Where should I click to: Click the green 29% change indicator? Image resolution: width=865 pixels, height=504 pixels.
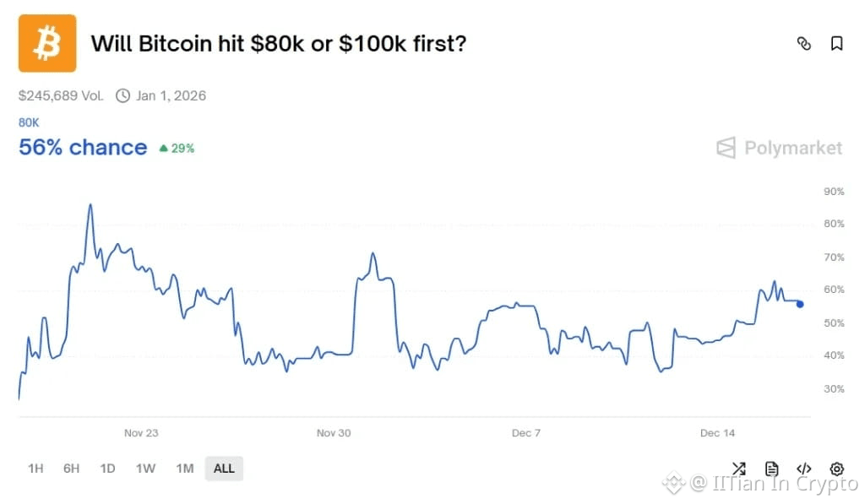(x=177, y=149)
